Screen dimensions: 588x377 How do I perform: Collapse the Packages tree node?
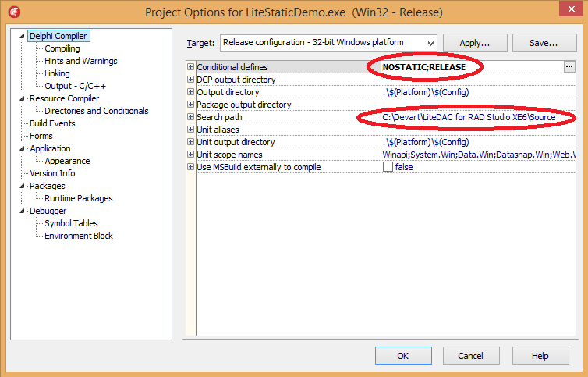point(22,186)
